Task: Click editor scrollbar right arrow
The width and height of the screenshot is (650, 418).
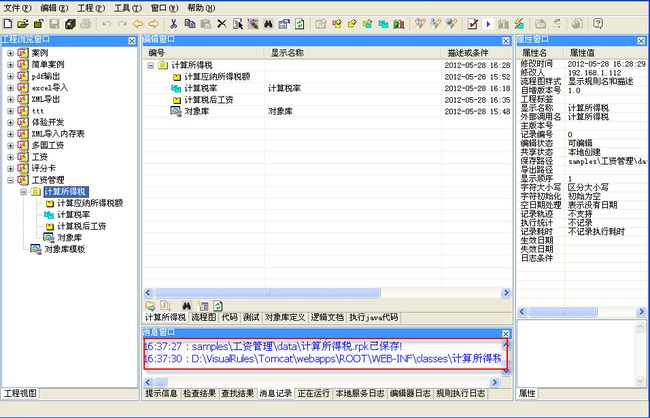Action: (506, 293)
